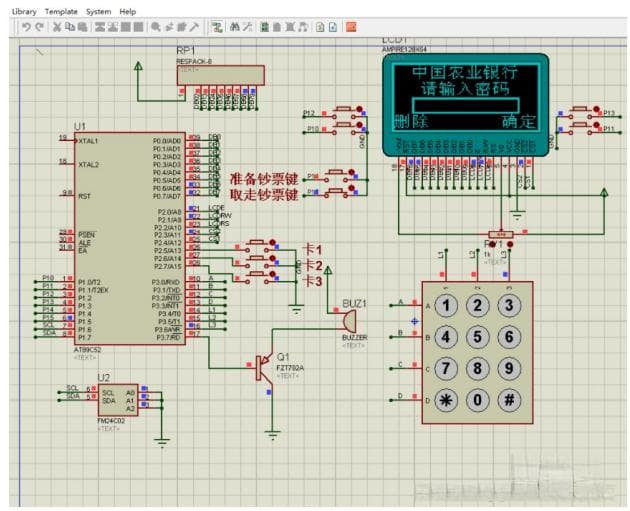The height and width of the screenshot is (511, 630).
Task: Select the AT89C52 microcontroller U1 body
Action: coord(129,239)
